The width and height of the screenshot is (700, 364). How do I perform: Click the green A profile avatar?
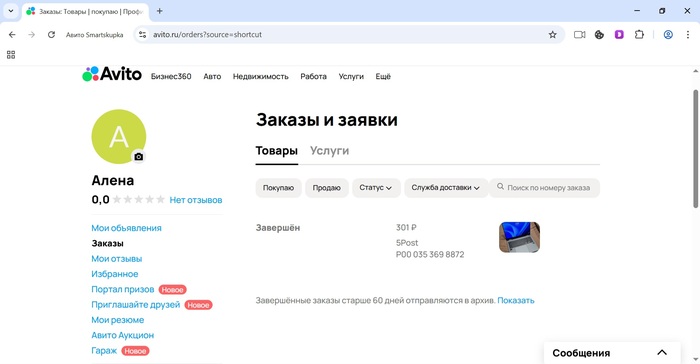pyautogui.click(x=119, y=137)
